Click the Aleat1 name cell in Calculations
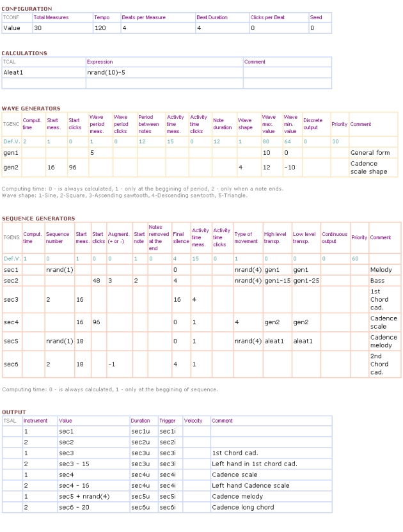Viewport: 403px width, 532px height. 43,73
